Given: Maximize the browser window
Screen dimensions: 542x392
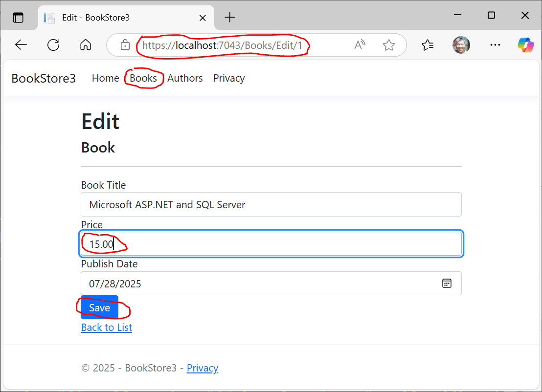Looking at the screenshot, I should click(491, 15).
